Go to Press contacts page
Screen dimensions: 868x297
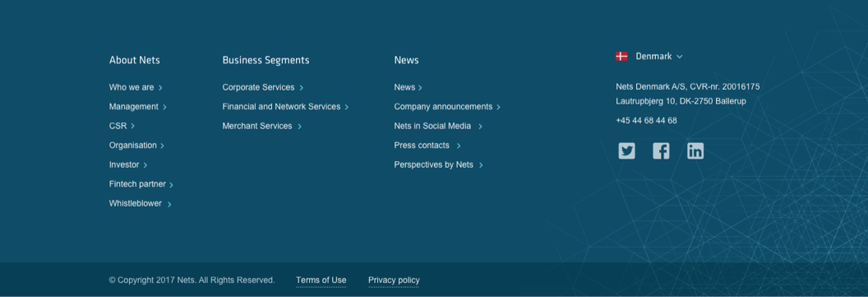coord(422,145)
